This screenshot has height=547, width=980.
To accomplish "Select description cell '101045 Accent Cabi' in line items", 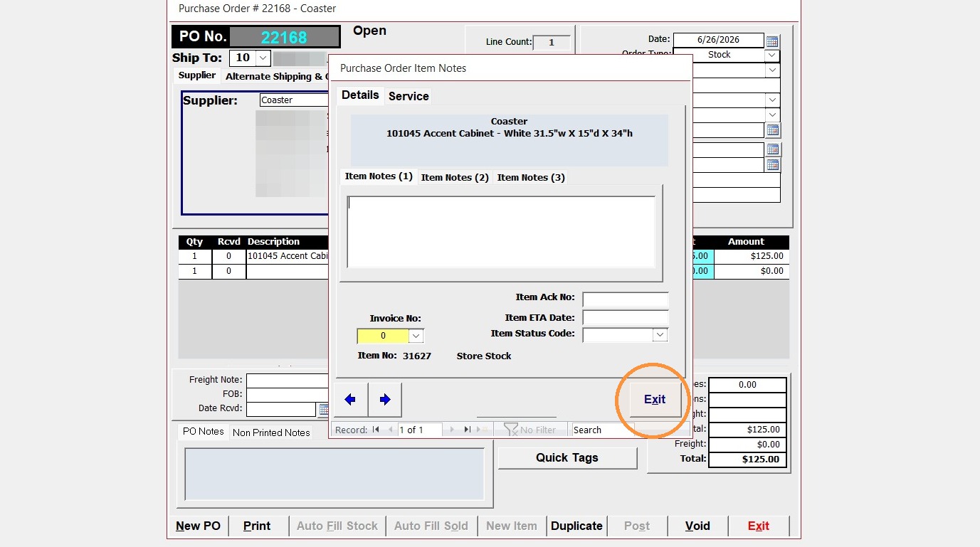I will click(x=287, y=256).
